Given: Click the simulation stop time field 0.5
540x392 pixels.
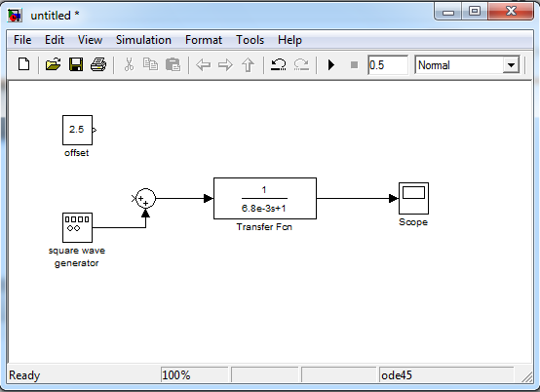Looking at the screenshot, I should [x=388, y=64].
